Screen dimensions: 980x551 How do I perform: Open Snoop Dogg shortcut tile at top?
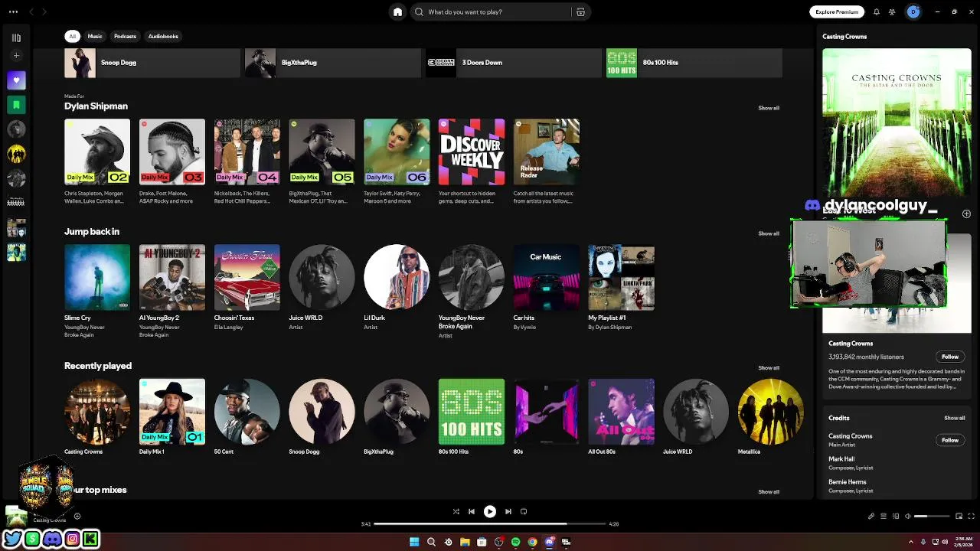[152, 63]
